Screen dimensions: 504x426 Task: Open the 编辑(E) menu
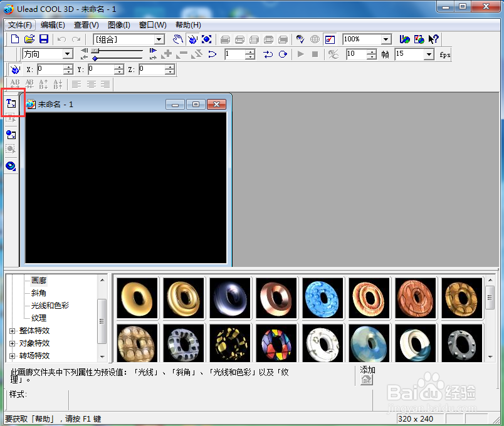pyautogui.click(x=53, y=24)
